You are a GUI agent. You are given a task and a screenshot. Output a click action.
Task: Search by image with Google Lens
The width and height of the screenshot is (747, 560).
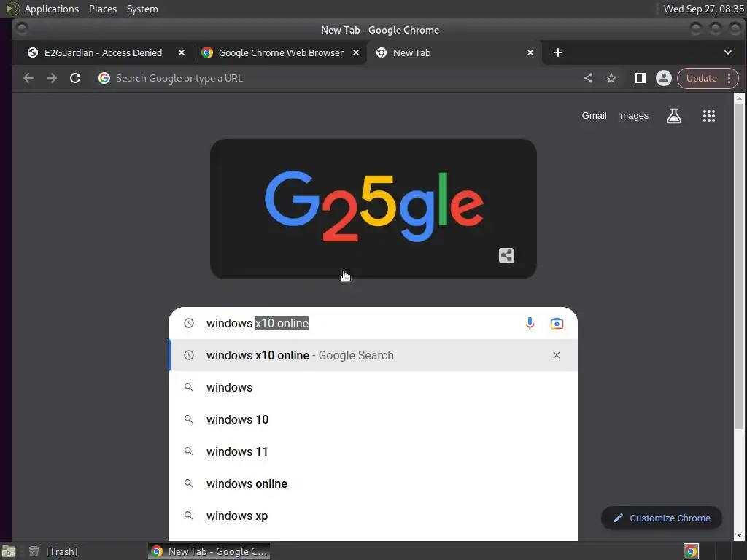point(557,323)
